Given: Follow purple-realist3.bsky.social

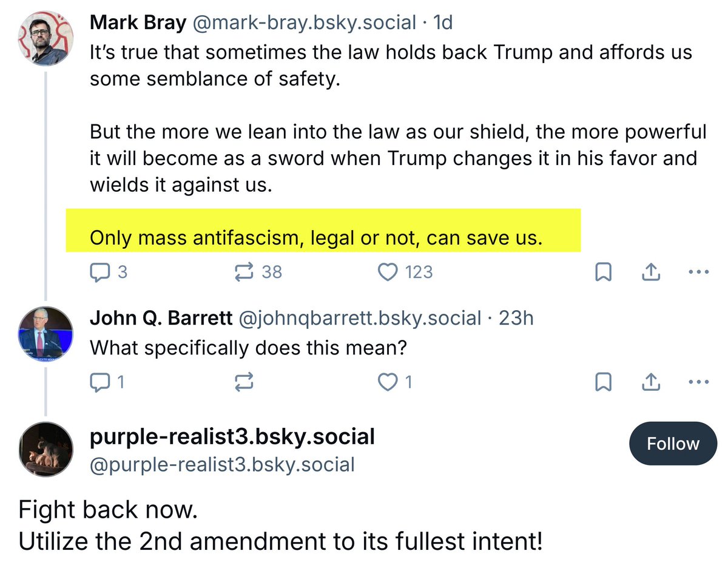Looking at the screenshot, I should (x=673, y=444).
